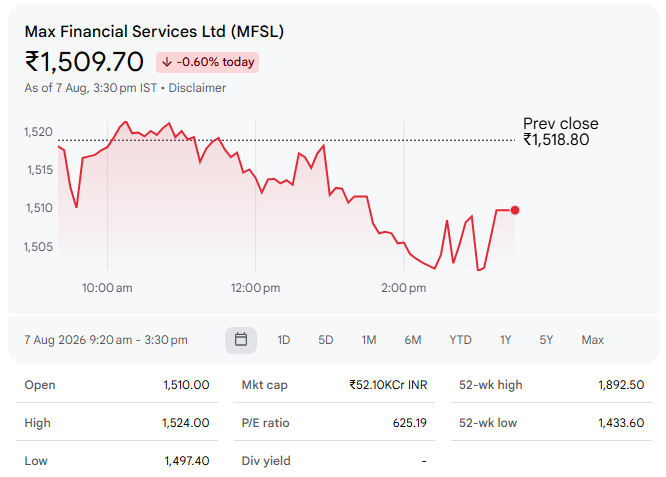Select the 1D time range tab
The image size is (666, 477).
[x=283, y=340]
